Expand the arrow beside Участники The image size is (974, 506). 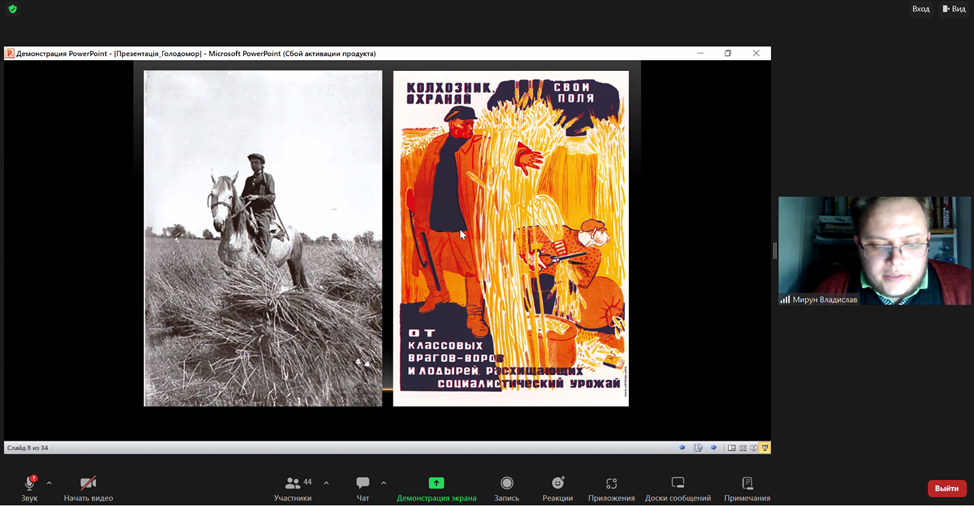[x=326, y=483]
